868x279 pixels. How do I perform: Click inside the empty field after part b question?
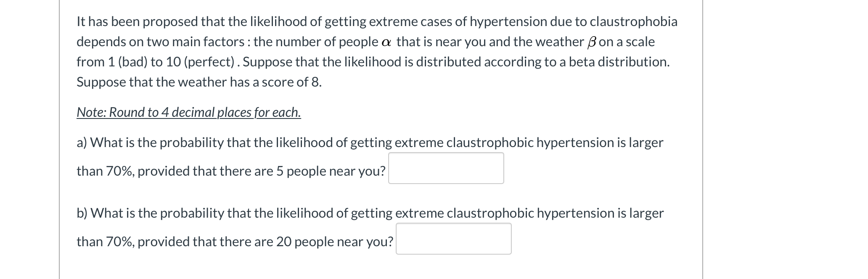click(x=453, y=239)
